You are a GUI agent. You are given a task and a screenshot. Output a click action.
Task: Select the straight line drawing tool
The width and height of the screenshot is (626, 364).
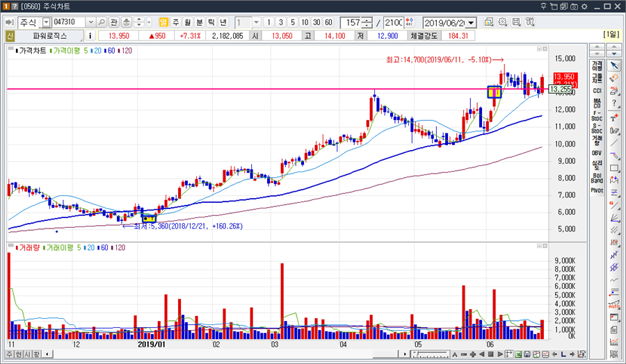614,142
